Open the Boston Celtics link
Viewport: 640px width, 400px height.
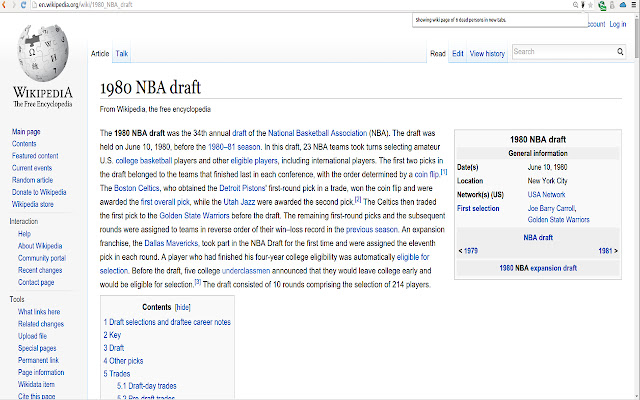point(136,188)
